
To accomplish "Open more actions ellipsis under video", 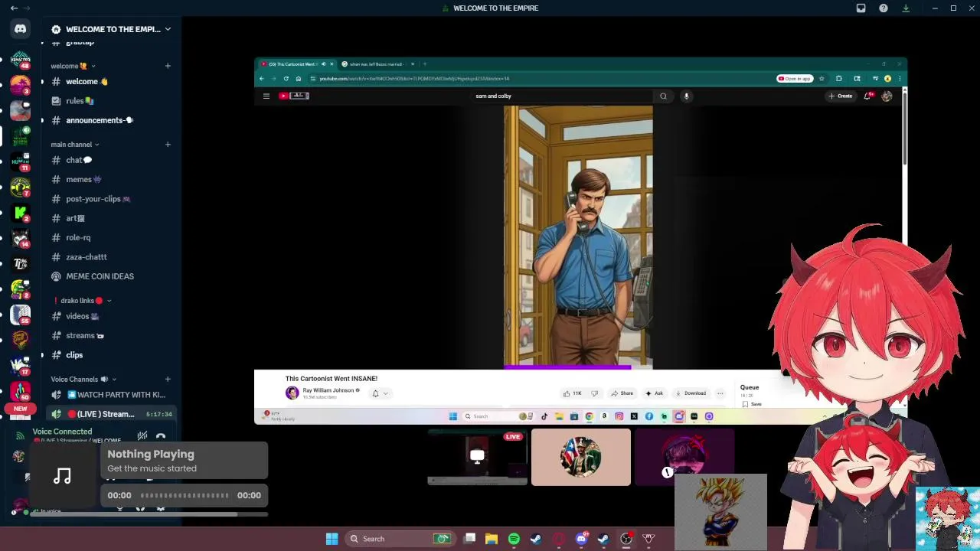I will (x=720, y=393).
